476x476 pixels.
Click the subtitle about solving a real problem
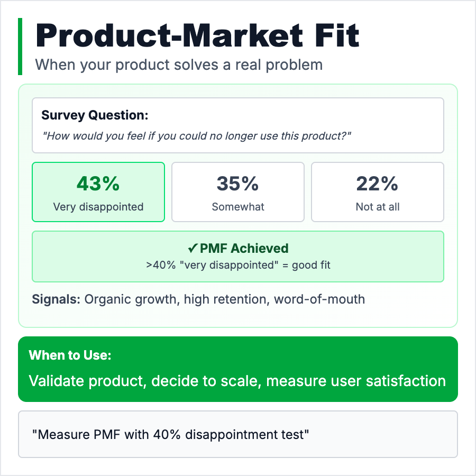(179, 65)
